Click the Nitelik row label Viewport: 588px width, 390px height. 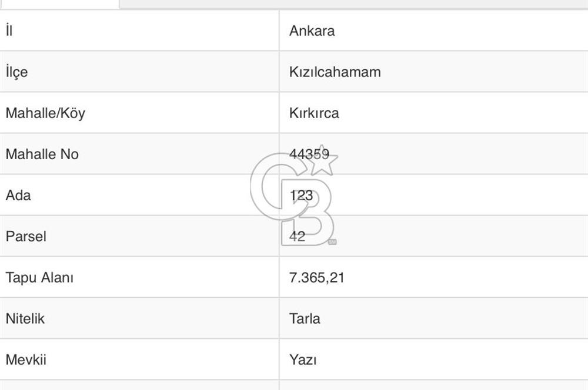coord(25,319)
